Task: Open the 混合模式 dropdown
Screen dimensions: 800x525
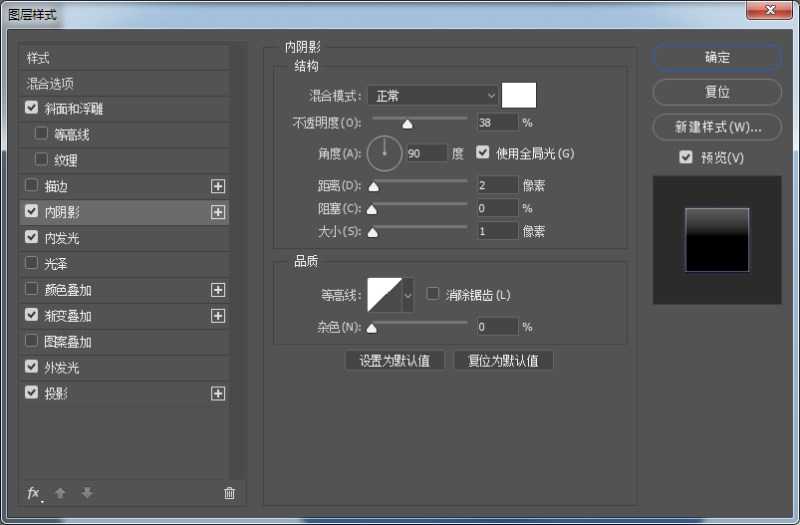Action: tap(432, 95)
